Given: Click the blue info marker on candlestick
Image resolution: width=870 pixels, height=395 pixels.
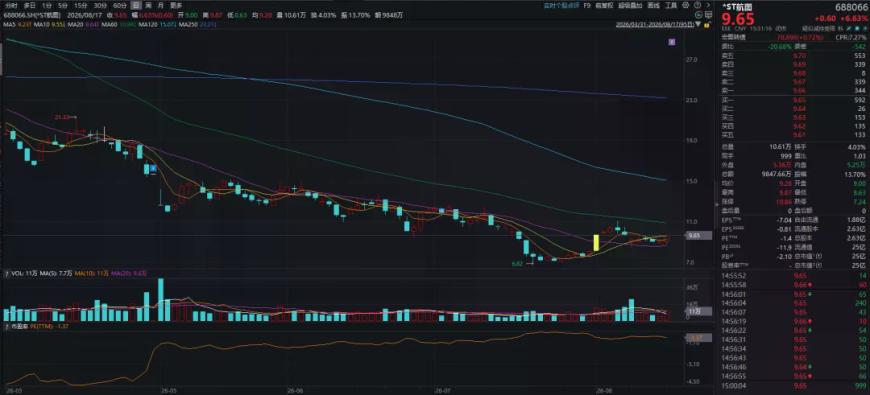Looking at the screenshot, I should [154, 167].
